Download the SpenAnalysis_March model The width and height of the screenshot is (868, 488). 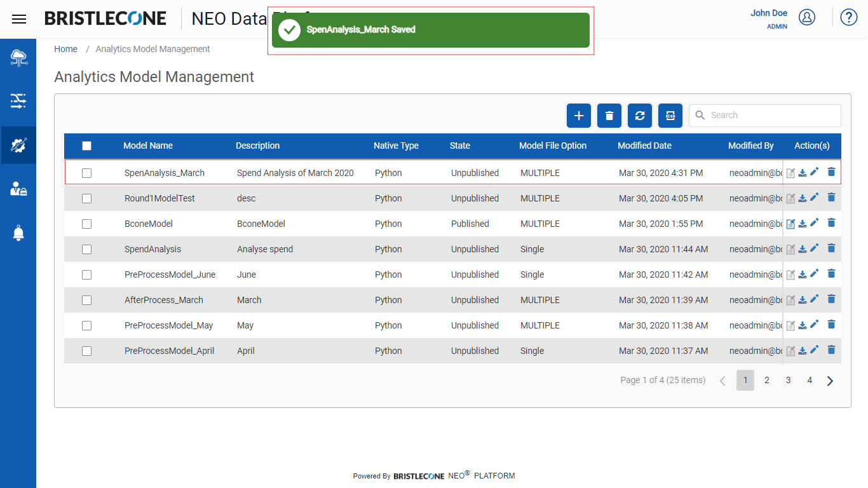click(803, 173)
